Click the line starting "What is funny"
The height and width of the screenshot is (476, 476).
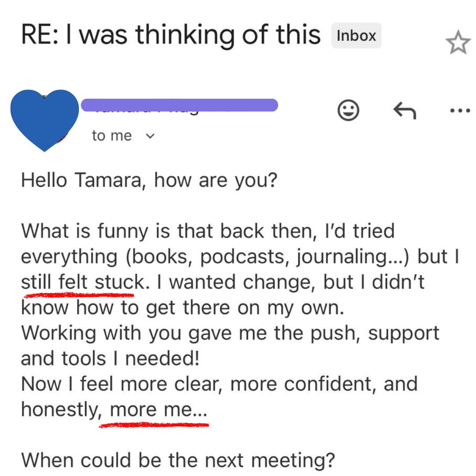click(x=208, y=231)
